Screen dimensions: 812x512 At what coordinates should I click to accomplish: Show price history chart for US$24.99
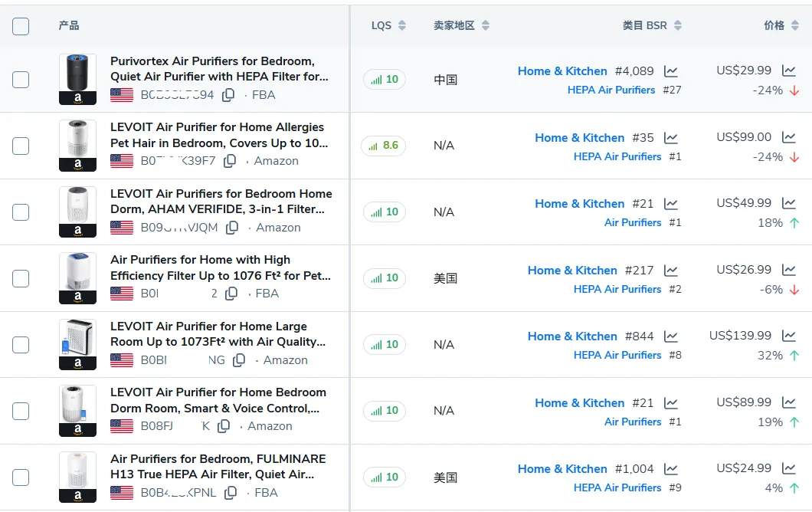pyautogui.click(x=789, y=468)
